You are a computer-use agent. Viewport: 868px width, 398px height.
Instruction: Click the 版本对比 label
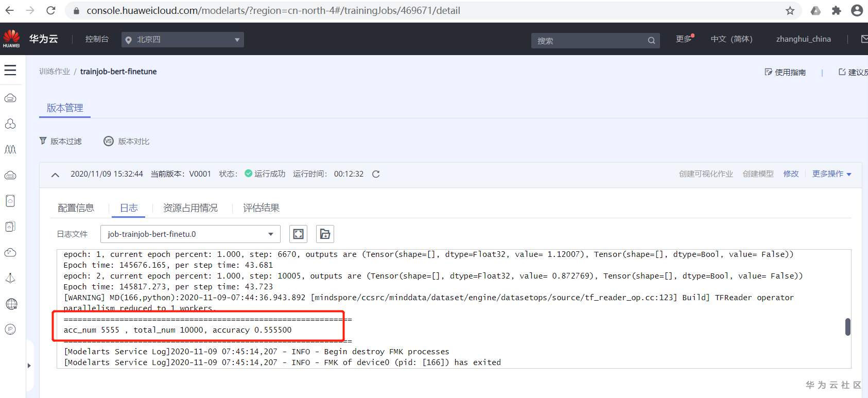point(134,141)
